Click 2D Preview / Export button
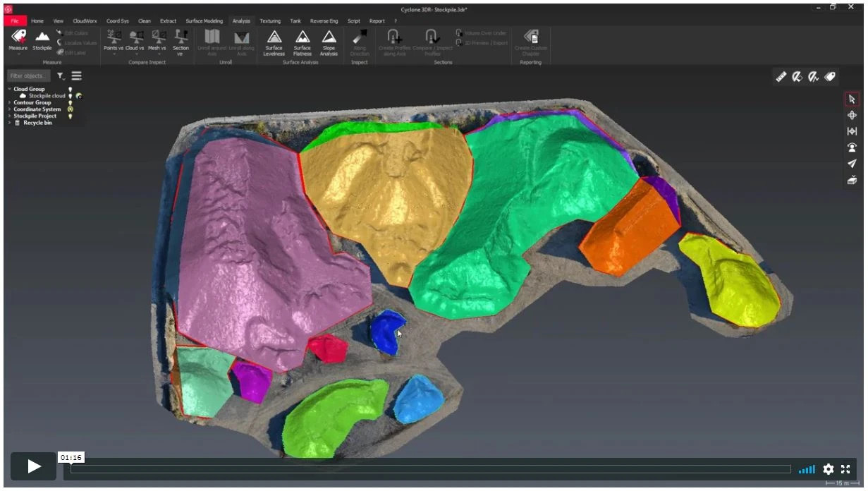 click(482, 43)
